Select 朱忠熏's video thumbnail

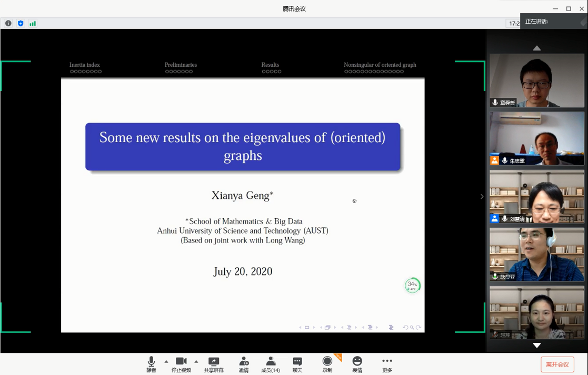tap(536, 138)
